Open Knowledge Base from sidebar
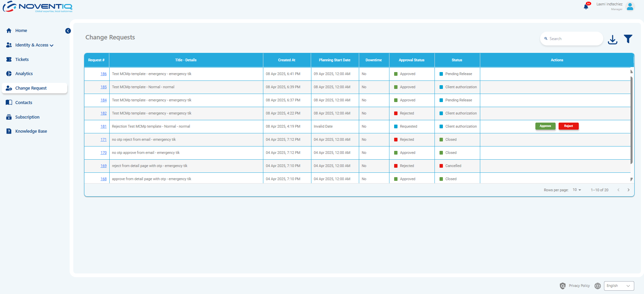The width and height of the screenshot is (644, 294). tap(31, 131)
